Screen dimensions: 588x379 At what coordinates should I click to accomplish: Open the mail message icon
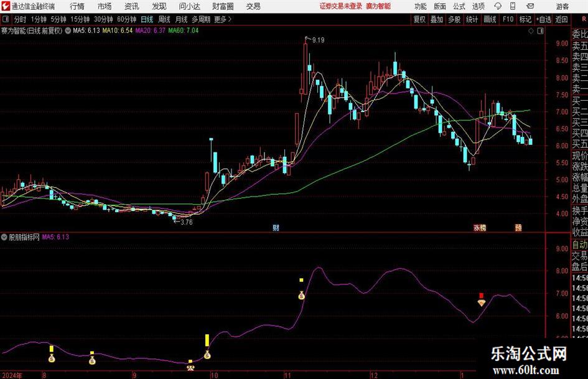[x=530, y=6]
